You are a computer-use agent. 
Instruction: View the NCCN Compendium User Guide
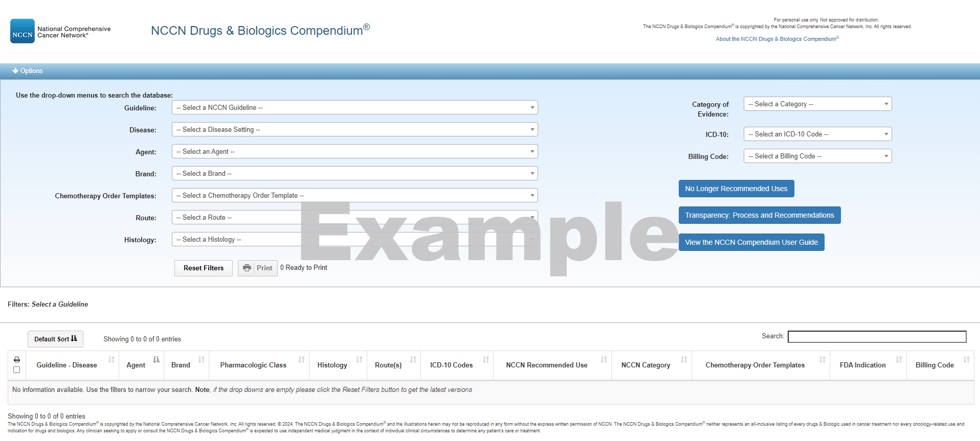coord(751,242)
